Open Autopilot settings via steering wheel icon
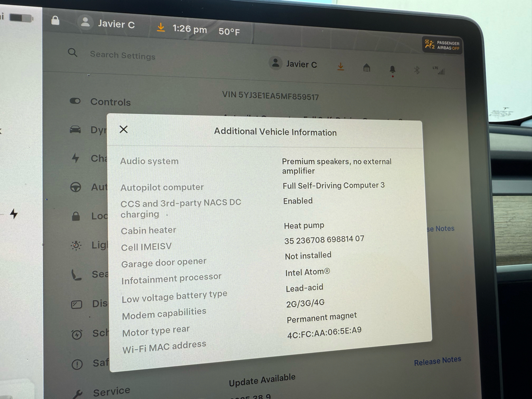 tap(76, 187)
